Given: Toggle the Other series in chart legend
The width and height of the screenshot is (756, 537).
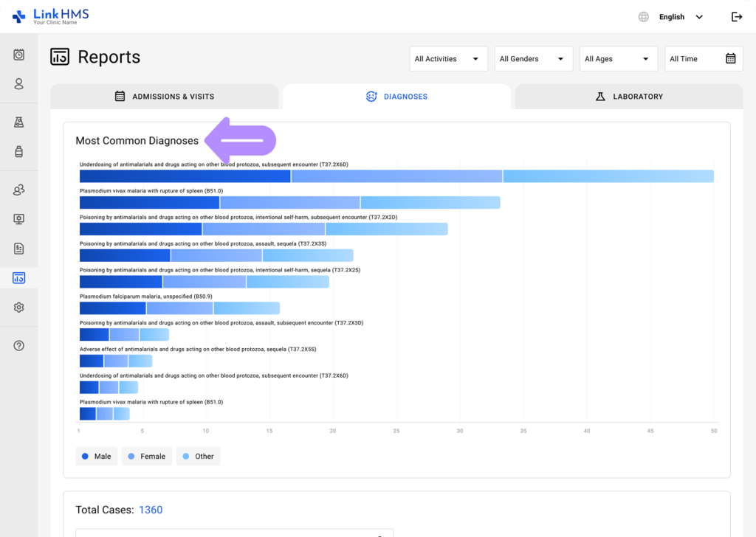Looking at the screenshot, I should [198, 456].
